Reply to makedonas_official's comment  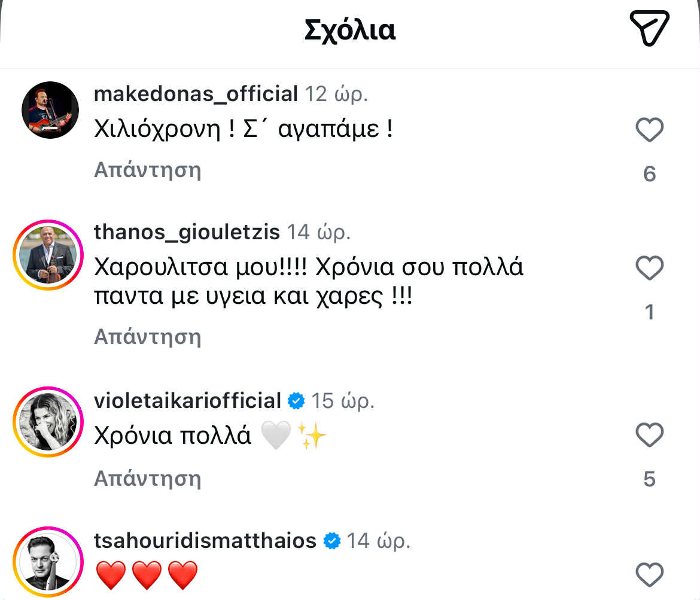(x=147, y=170)
